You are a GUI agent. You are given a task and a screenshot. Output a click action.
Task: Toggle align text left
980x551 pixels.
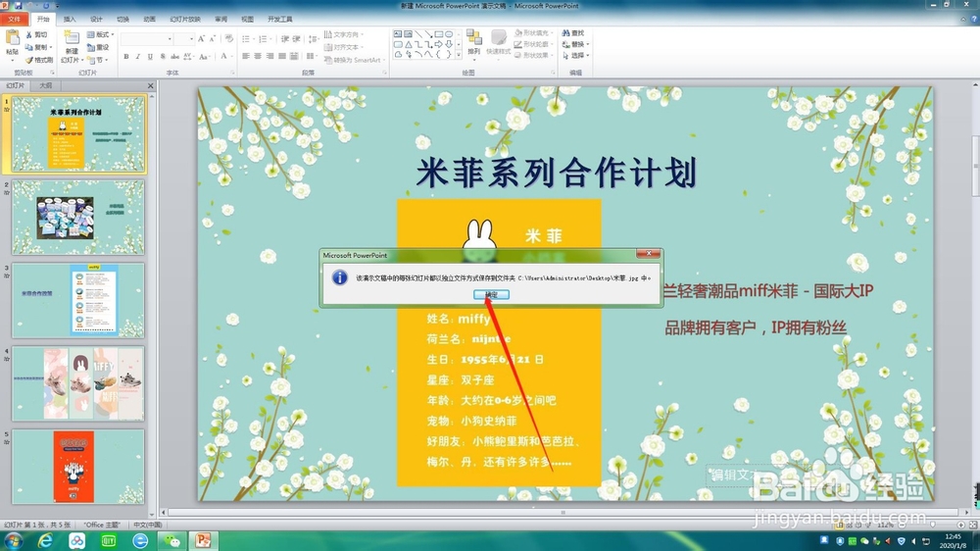246,56
